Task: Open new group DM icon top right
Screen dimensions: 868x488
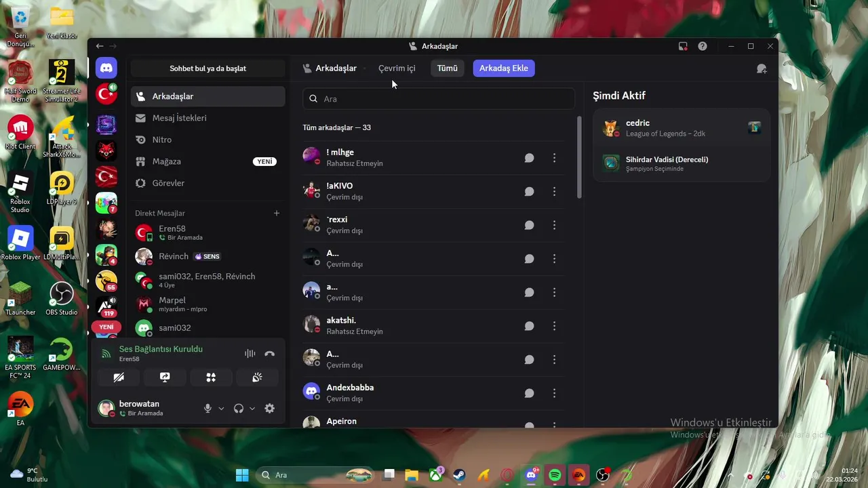Action: click(x=762, y=68)
